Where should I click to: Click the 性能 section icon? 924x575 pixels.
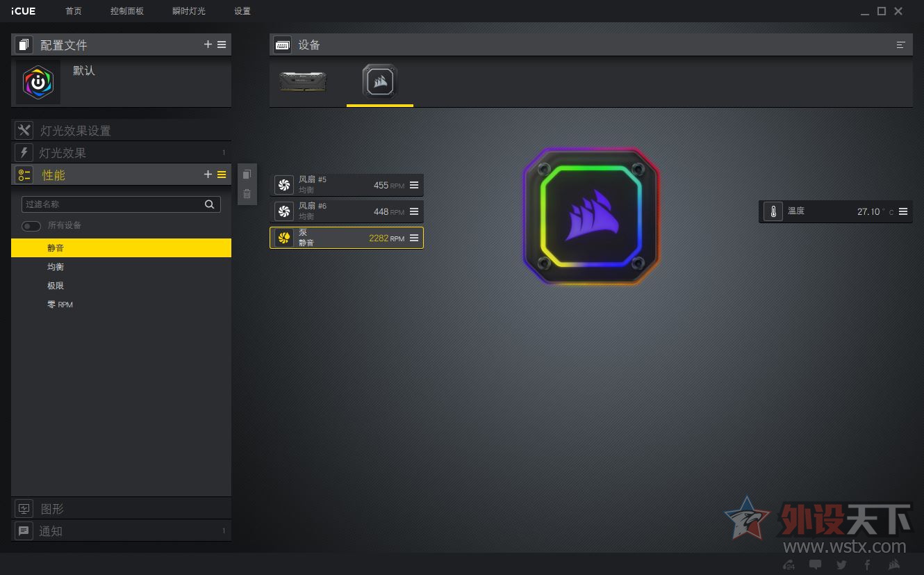pyautogui.click(x=24, y=175)
